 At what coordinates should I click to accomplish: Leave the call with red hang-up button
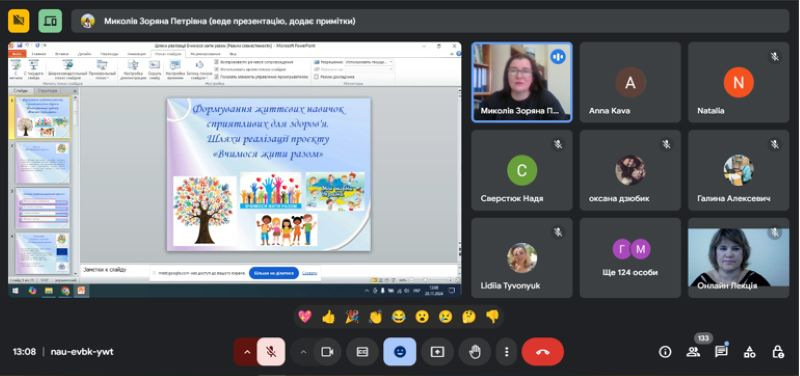point(542,352)
